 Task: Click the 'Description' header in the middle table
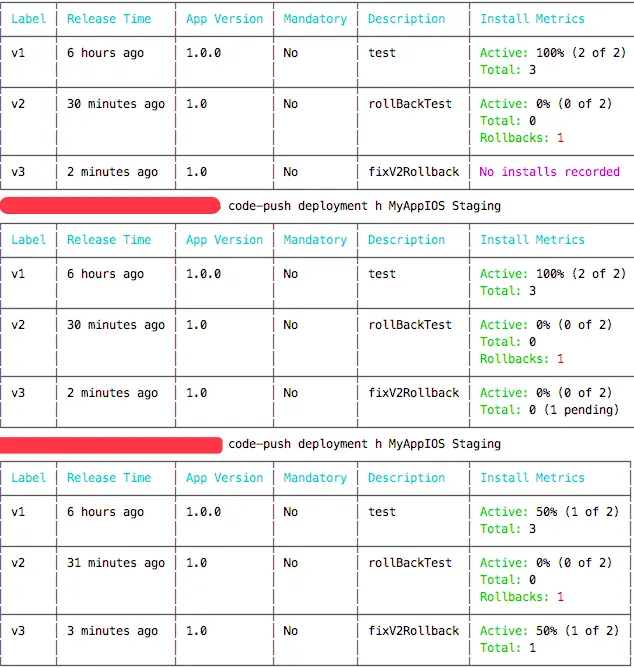pos(406,240)
